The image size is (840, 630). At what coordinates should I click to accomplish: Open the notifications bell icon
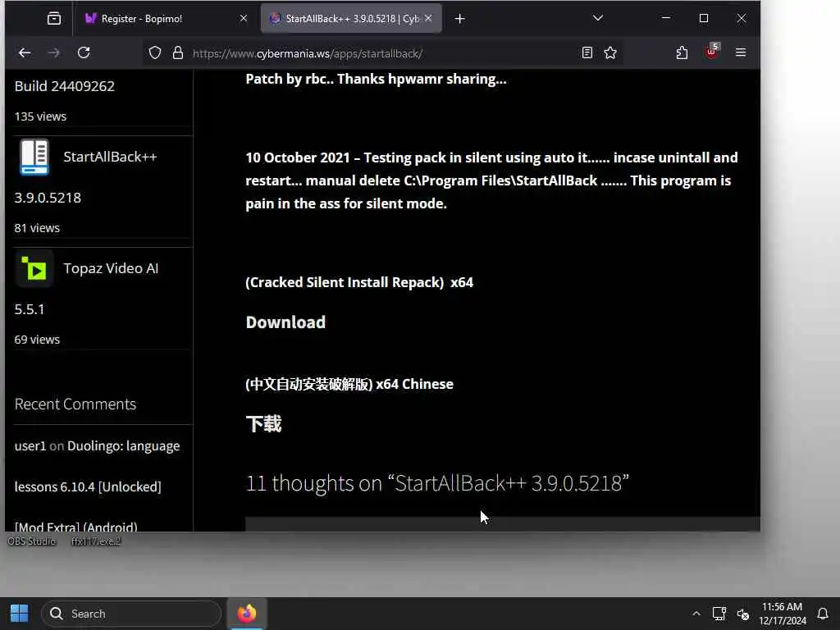click(823, 614)
